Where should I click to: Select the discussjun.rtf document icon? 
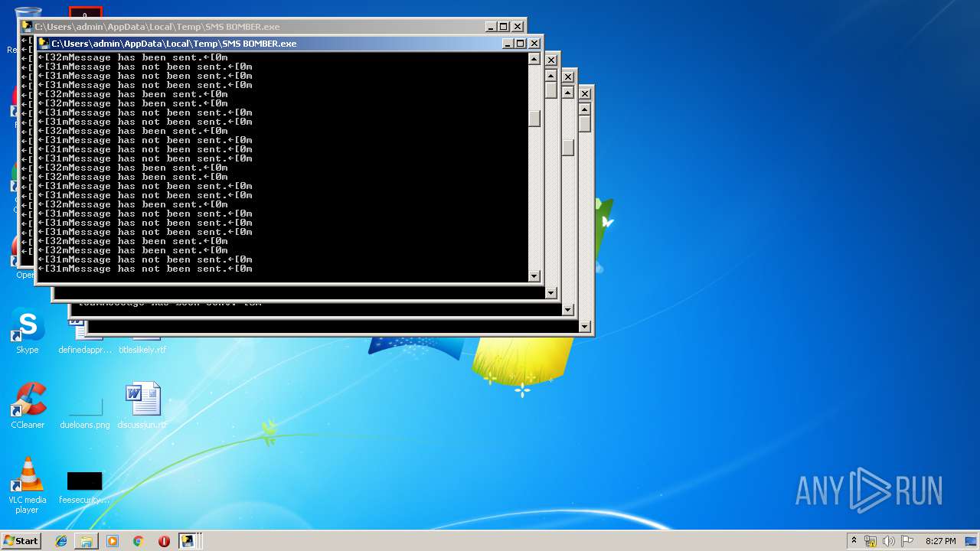tap(142, 406)
